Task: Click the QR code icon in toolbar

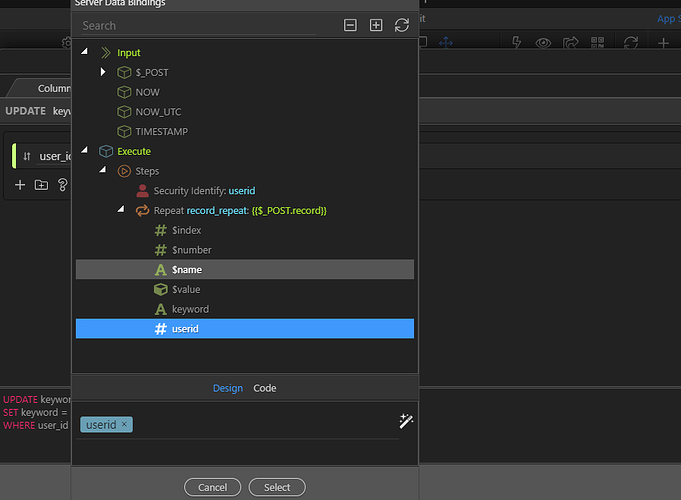Action: (598, 43)
